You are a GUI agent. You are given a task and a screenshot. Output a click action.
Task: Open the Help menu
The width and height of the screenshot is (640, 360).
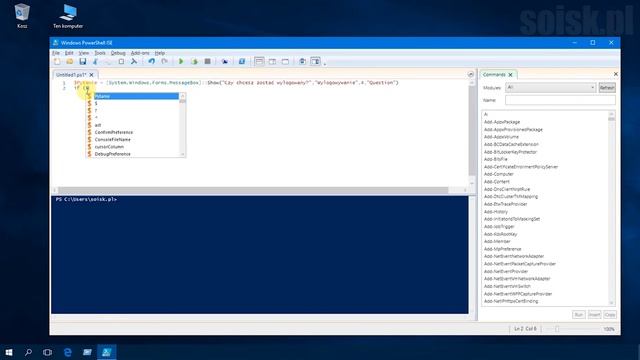(160, 53)
